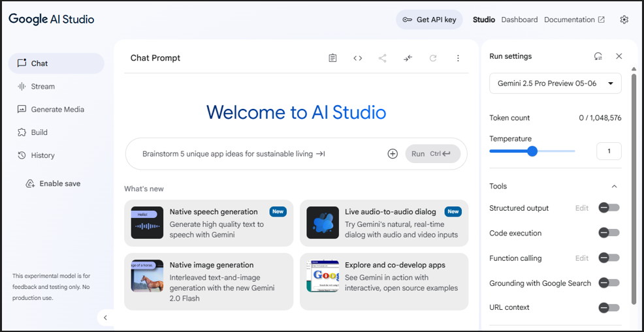
Task: Click the Get API key button
Action: [x=429, y=20]
